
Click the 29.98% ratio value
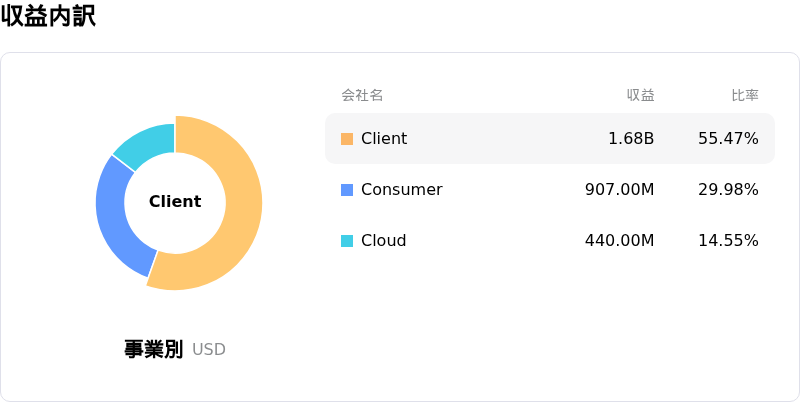(x=728, y=190)
